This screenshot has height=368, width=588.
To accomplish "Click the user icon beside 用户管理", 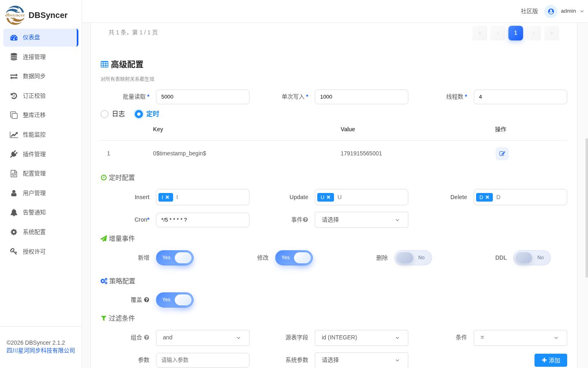I will [x=14, y=193].
